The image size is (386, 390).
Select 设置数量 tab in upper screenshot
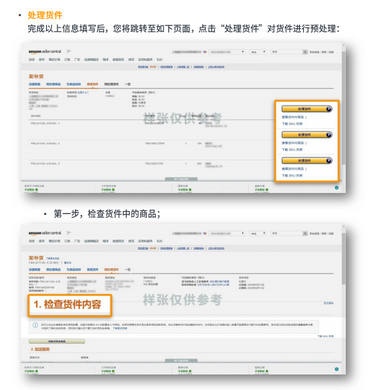(x=35, y=84)
